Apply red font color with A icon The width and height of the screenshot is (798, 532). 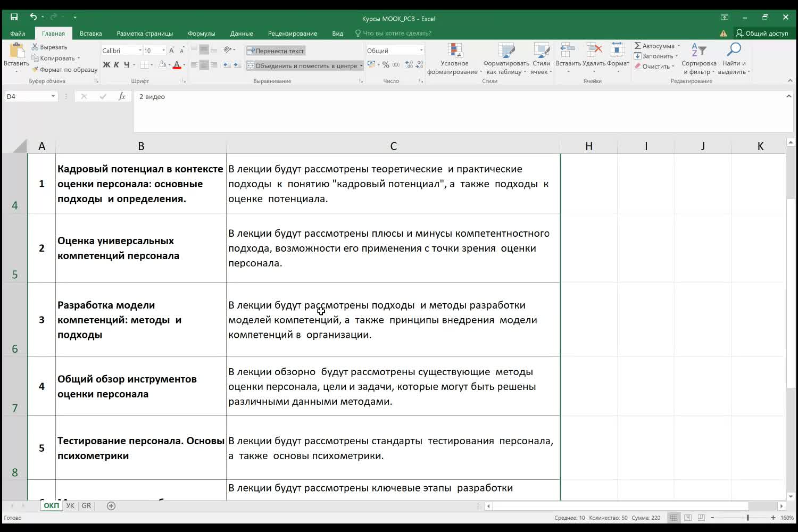coord(177,65)
